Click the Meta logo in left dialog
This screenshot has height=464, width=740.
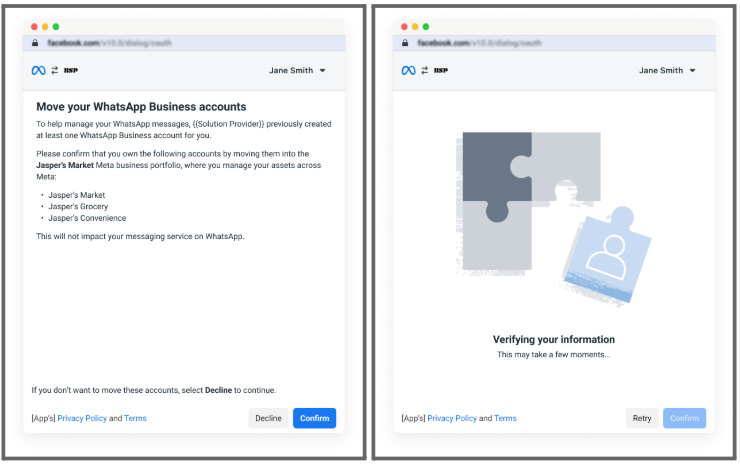[x=39, y=71]
